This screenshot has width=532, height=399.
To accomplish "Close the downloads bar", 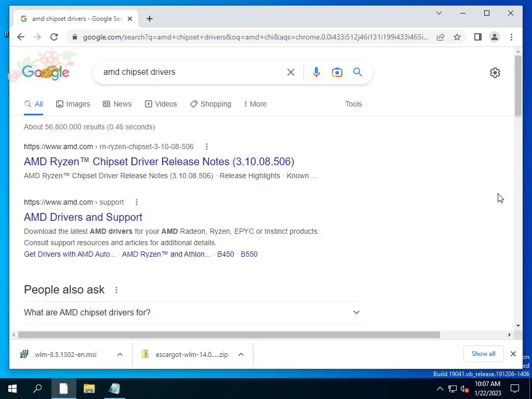I will tap(513, 354).
